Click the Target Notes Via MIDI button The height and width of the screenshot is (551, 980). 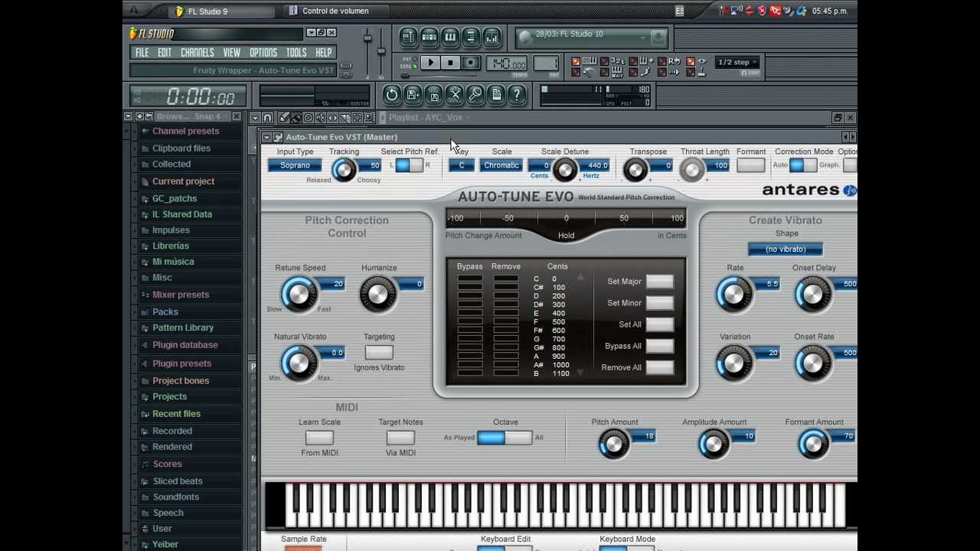tap(400, 438)
